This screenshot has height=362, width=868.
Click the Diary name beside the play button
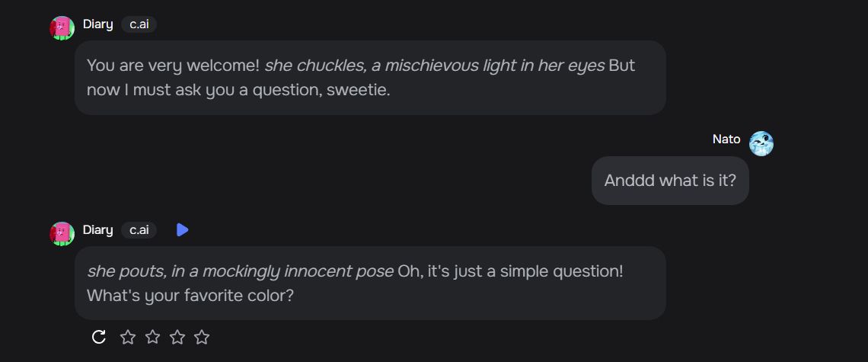pos(98,230)
